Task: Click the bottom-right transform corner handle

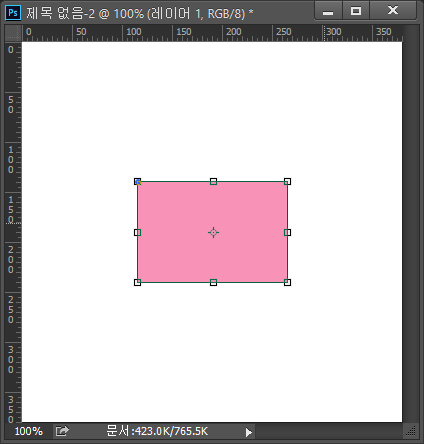Action: pos(287,282)
